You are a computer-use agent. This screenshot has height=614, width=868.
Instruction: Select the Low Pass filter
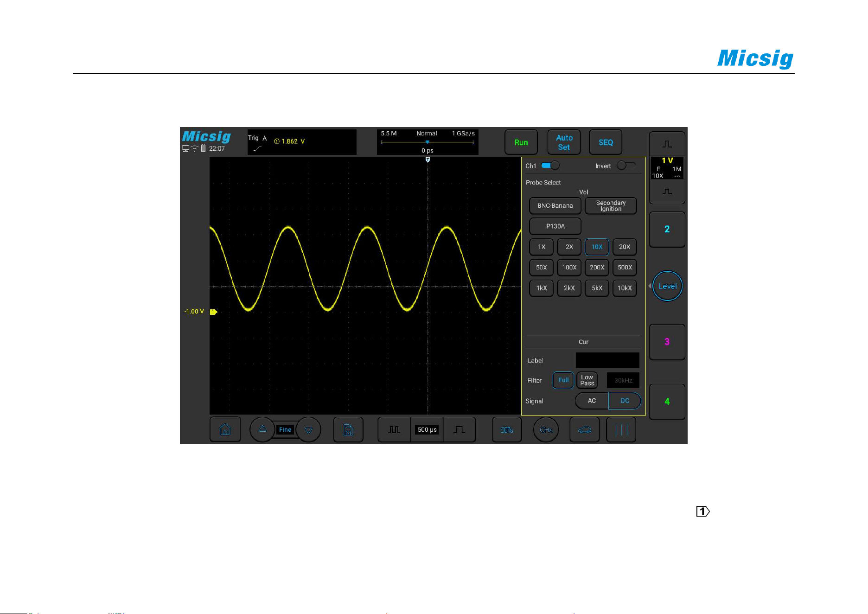[x=587, y=380]
